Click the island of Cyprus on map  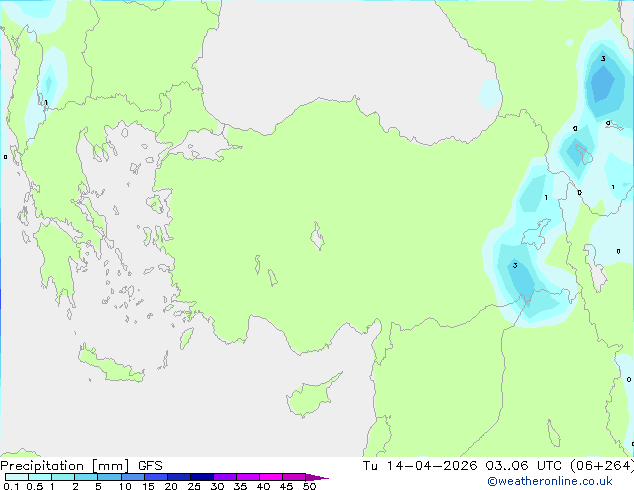309,397
